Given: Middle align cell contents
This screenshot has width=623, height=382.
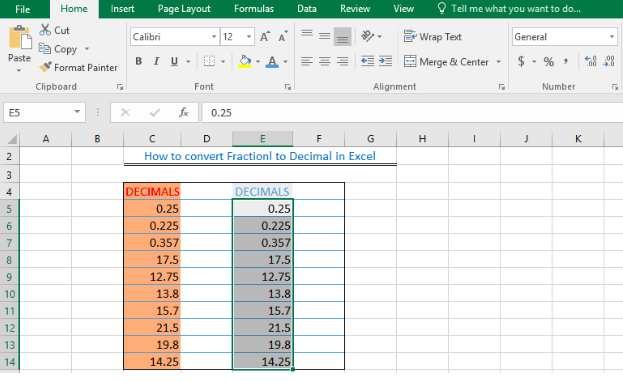Looking at the screenshot, I should point(325,36).
